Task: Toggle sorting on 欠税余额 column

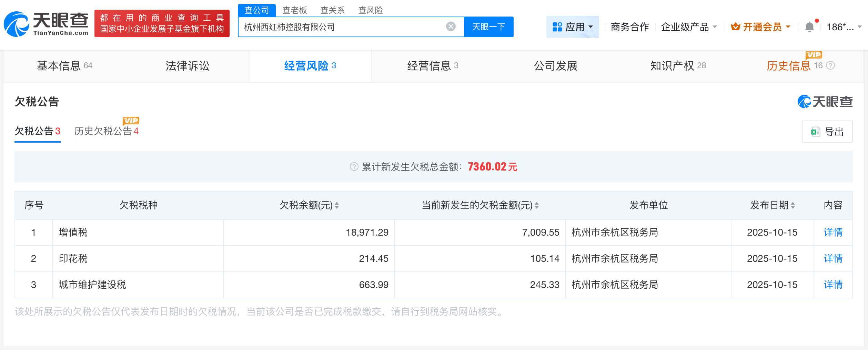Action: [x=337, y=205]
